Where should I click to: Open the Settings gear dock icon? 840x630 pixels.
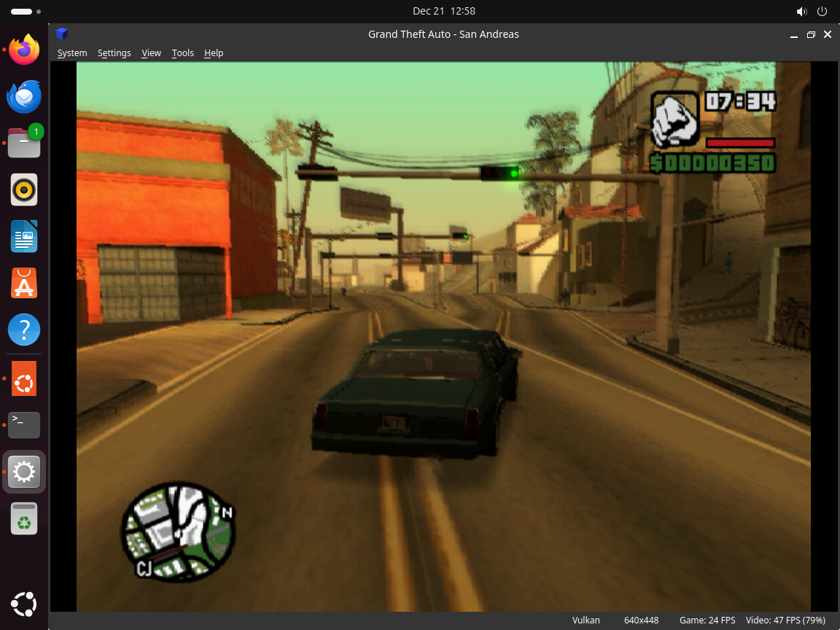(x=24, y=472)
